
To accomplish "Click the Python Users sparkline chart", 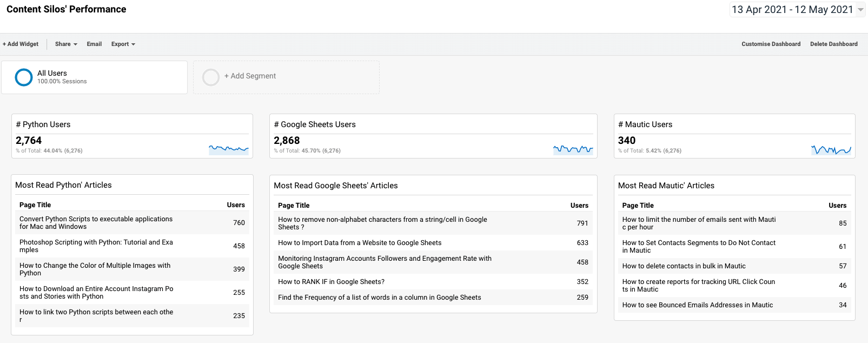I will tap(229, 149).
